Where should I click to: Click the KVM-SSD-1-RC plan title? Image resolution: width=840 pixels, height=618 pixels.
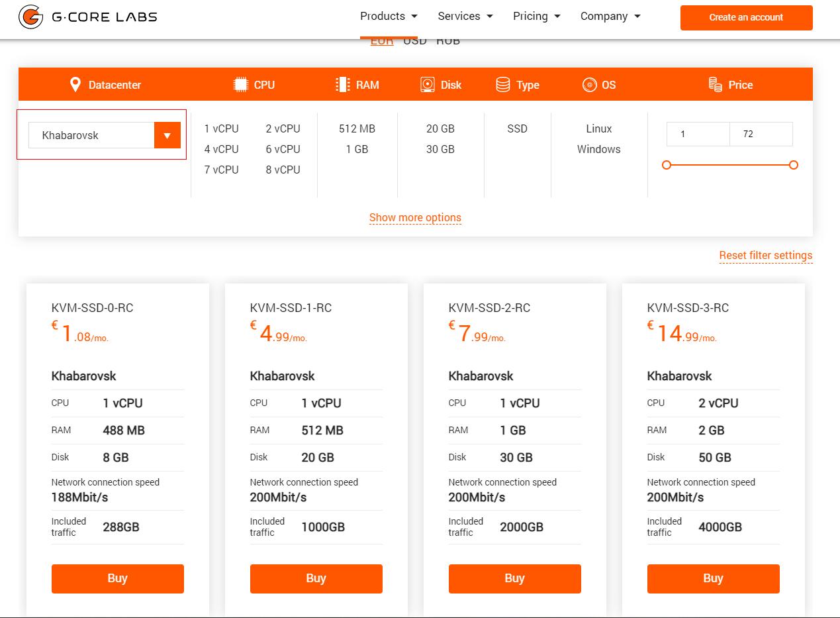(x=291, y=308)
